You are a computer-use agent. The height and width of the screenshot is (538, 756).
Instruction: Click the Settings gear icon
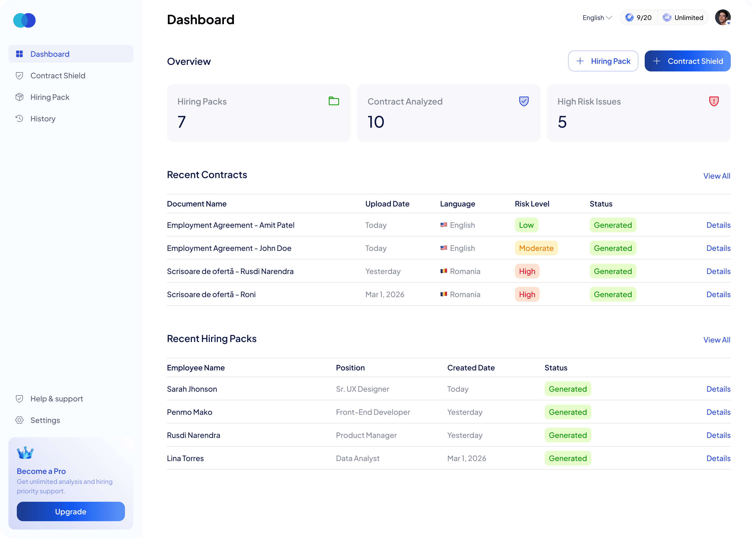pos(19,420)
